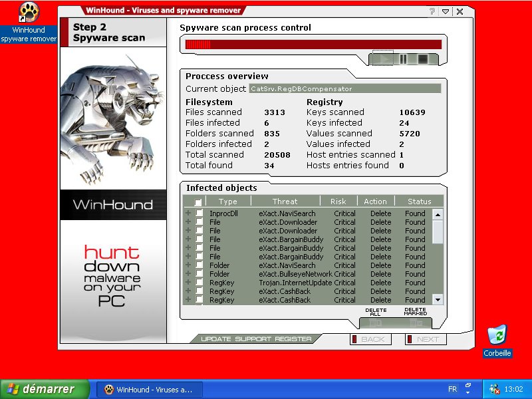Check the Folder eXact.NaviSearch row checkbox

pyautogui.click(x=199, y=265)
